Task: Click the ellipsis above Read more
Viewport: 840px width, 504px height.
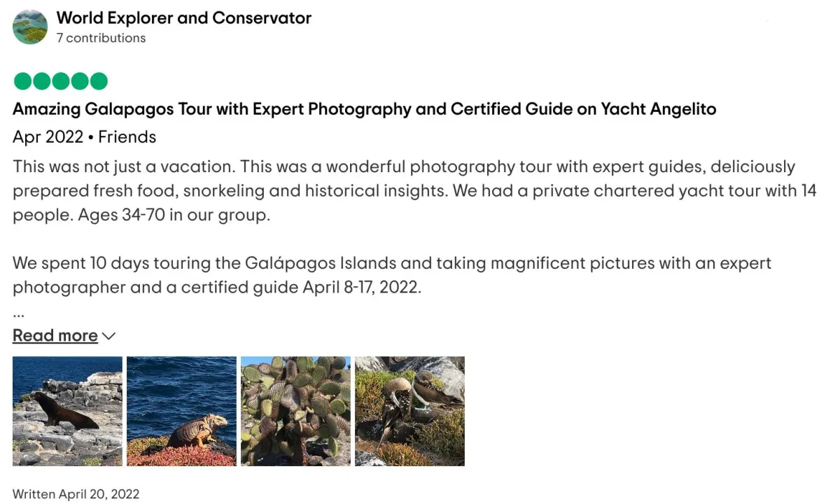Action: point(19,314)
